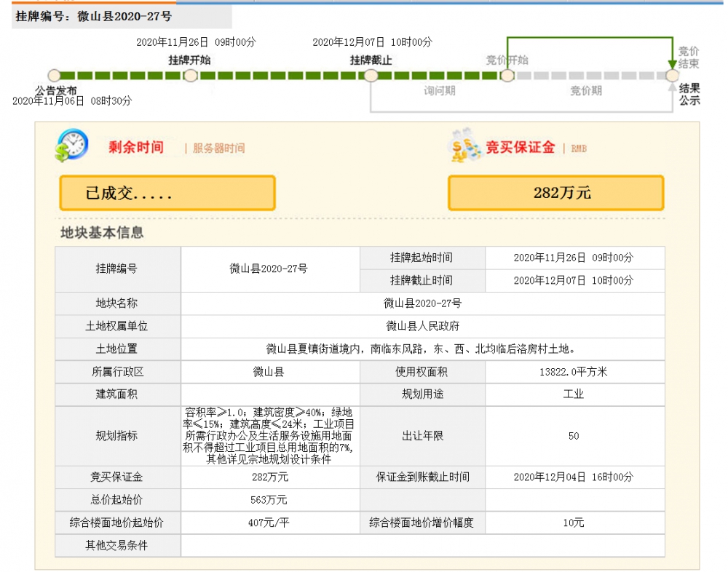
Task: Click the 挂牌编号 value cell in table
Action: click(x=270, y=269)
